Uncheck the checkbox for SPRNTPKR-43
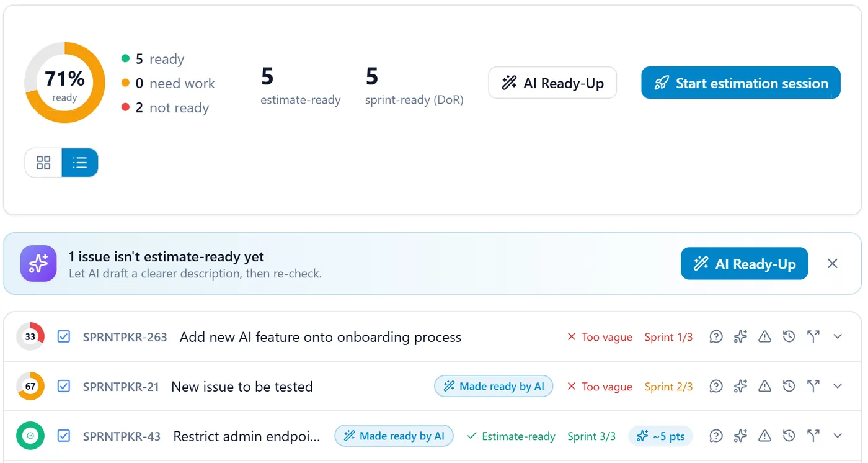Image resolution: width=868 pixels, height=463 pixels. click(63, 436)
